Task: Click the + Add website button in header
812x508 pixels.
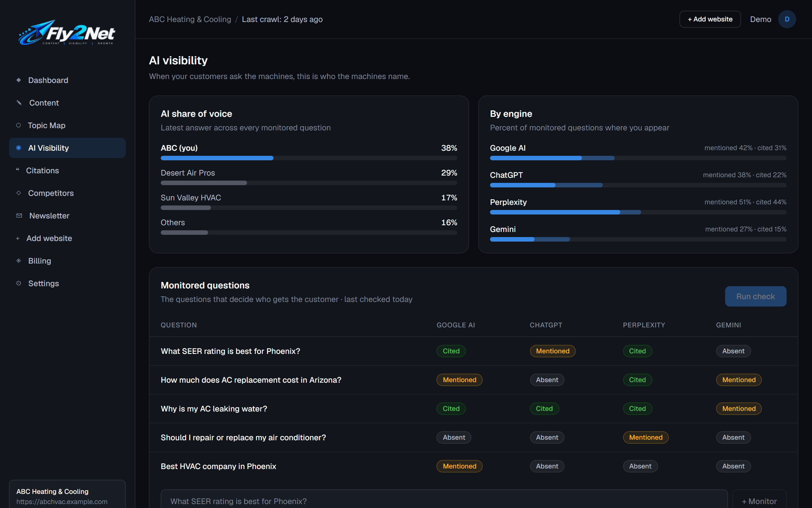Action: [x=710, y=19]
